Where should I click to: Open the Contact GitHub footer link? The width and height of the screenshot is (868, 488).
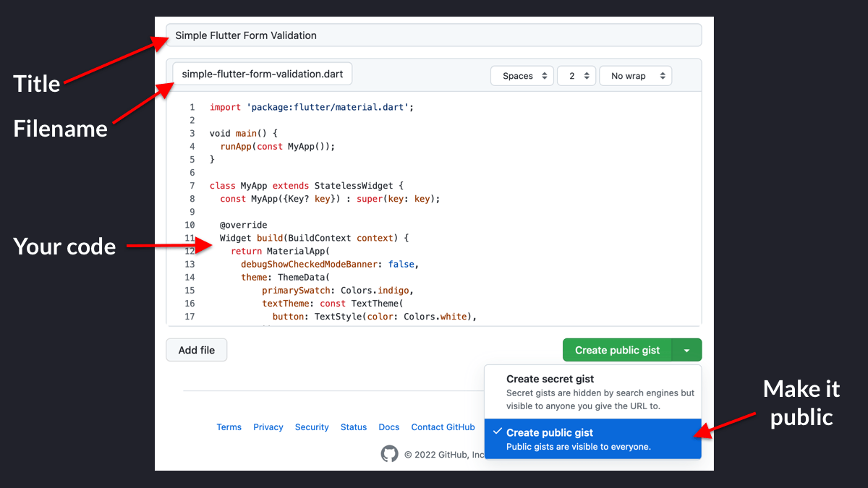pyautogui.click(x=443, y=427)
